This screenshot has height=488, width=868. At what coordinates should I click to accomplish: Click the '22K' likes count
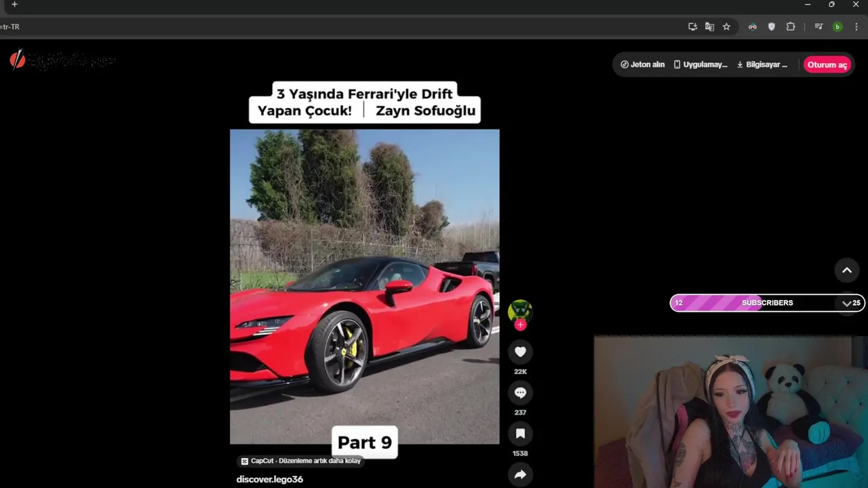pos(520,371)
